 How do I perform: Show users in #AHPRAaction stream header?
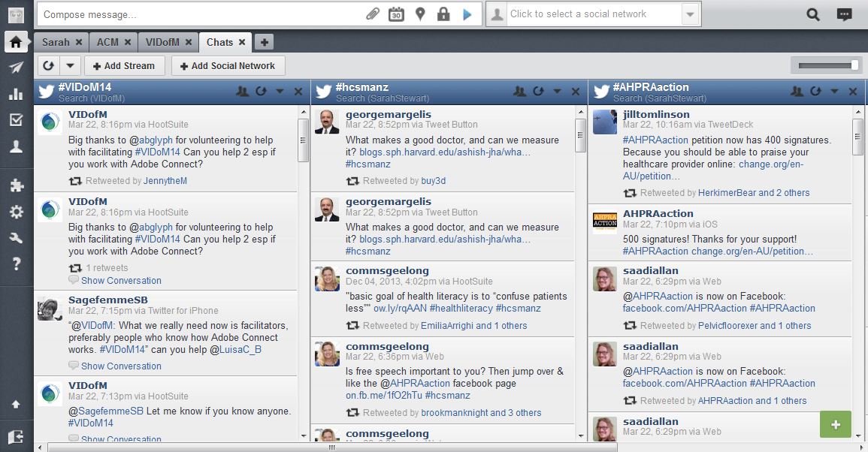tap(797, 92)
